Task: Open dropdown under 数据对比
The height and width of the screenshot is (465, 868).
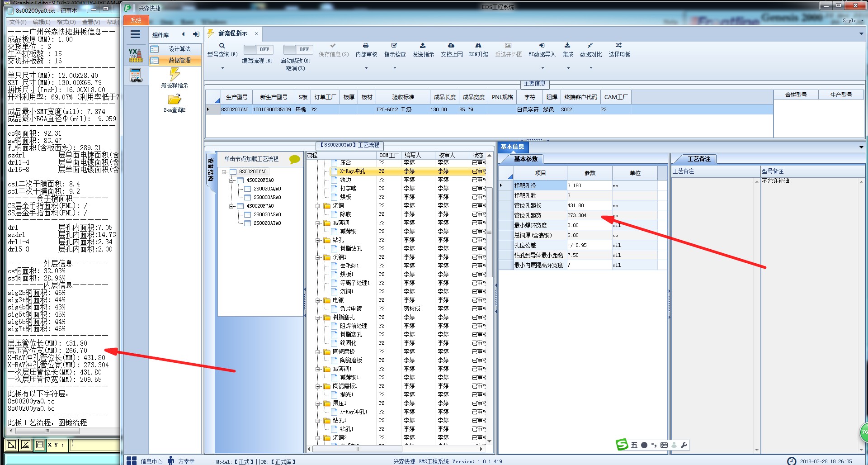Action: pos(591,68)
